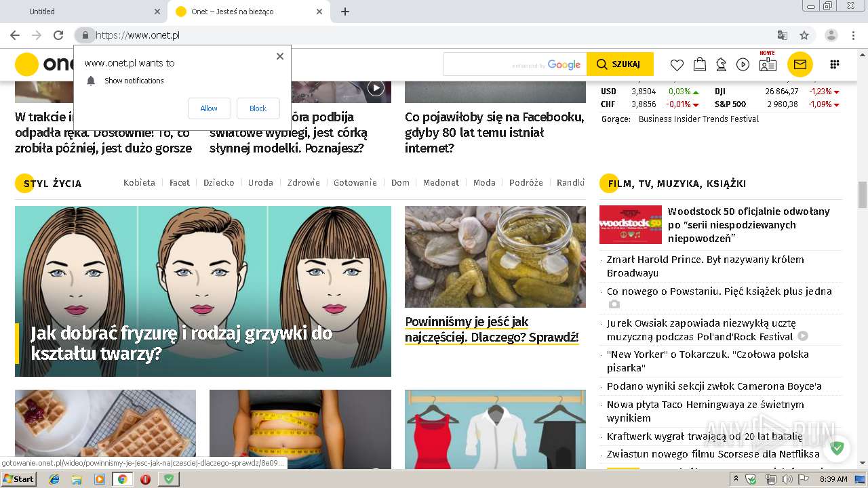Image resolution: width=868 pixels, height=488 pixels.
Task: Open Kraftwerk 20-year battle article
Action: pyautogui.click(x=705, y=436)
